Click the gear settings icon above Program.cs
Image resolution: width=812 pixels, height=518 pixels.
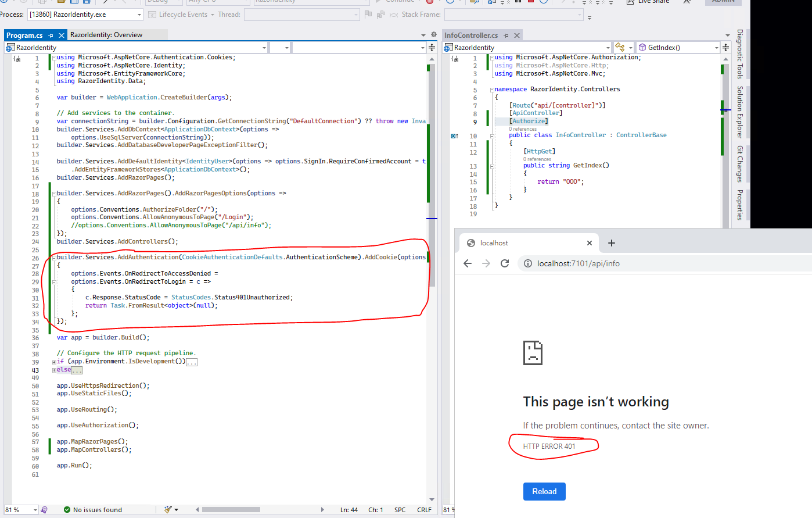(x=433, y=35)
